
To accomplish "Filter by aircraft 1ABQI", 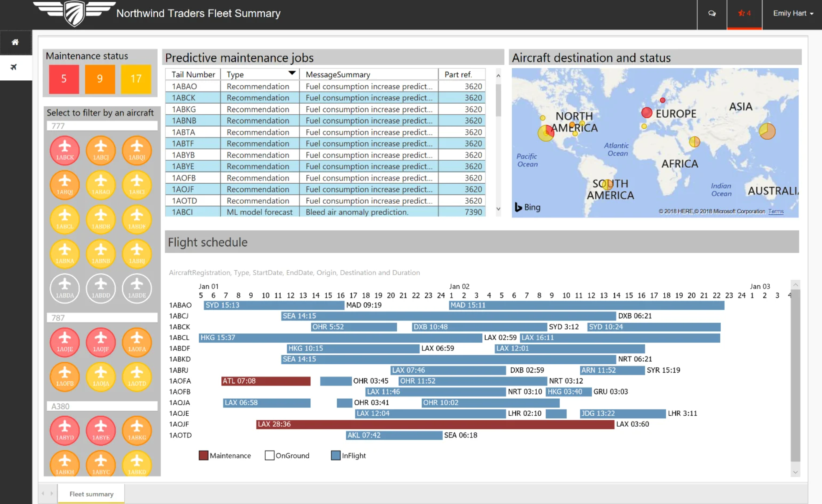I will click(137, 150).
